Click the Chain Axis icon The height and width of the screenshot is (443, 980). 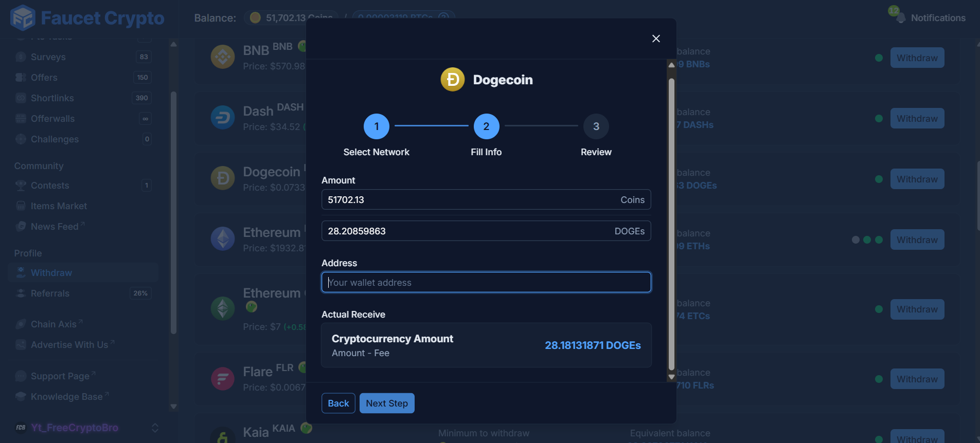click(x=21, y=324)
